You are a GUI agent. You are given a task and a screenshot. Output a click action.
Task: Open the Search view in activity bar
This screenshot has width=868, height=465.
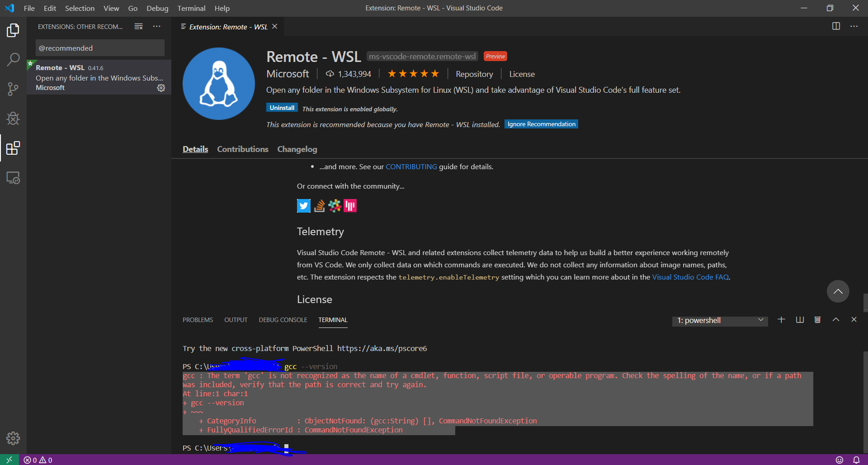[13, 59]
